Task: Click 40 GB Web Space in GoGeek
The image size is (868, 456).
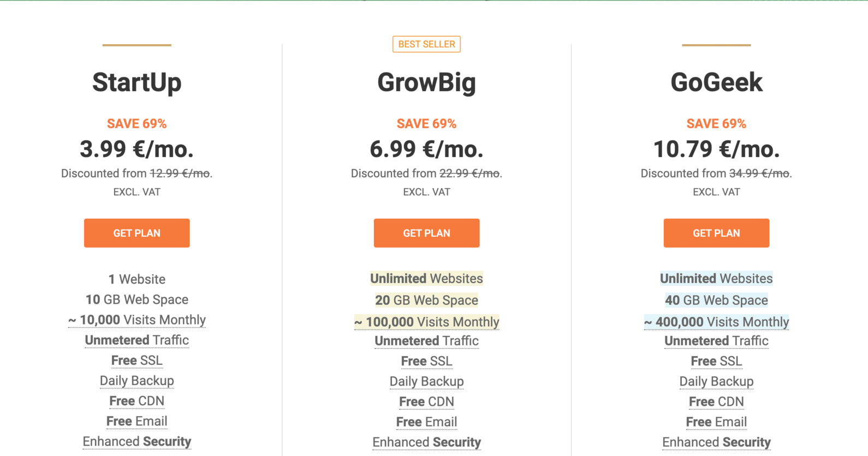Action: click(716, 300)
